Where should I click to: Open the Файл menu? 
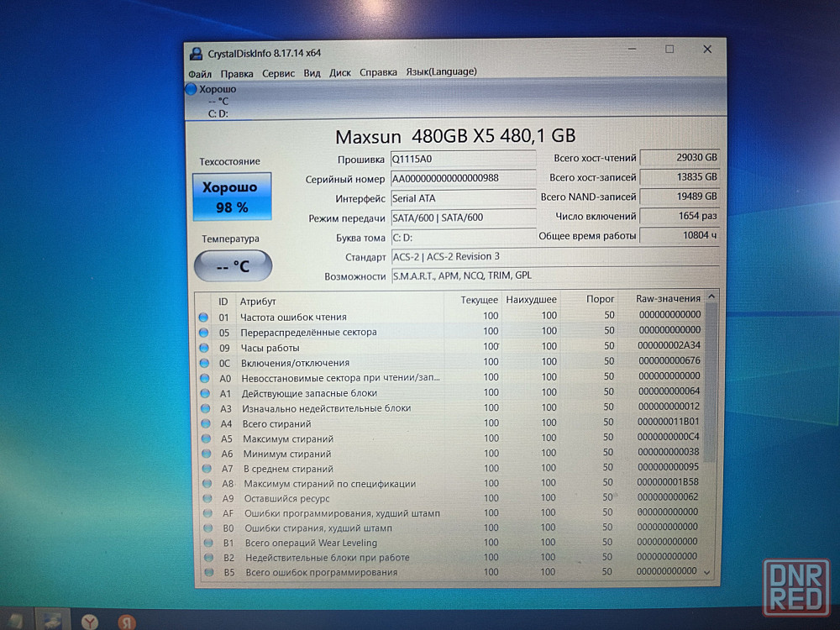point(200,73)
